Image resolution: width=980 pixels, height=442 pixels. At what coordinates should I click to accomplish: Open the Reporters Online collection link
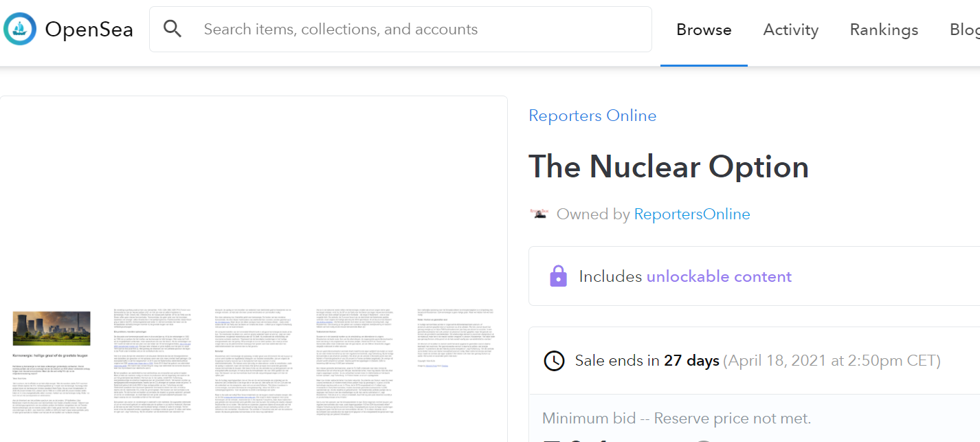pyautogui.click(x=592, y=115)
